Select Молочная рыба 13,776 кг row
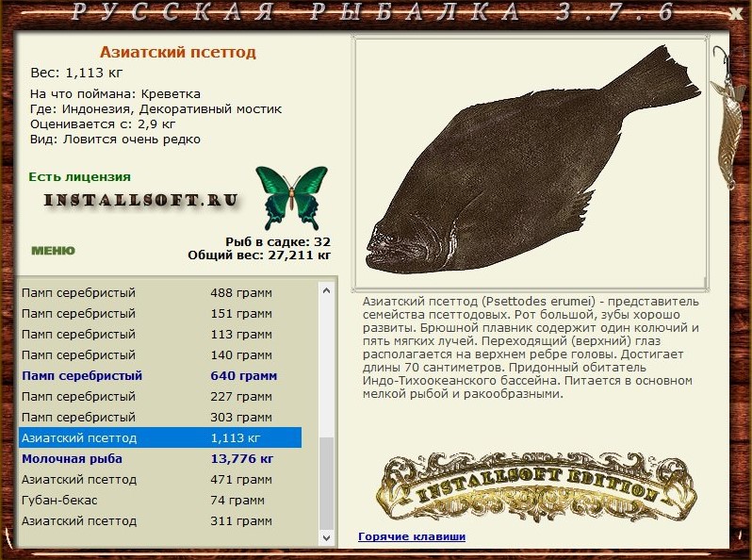 (x=160, y=459)
